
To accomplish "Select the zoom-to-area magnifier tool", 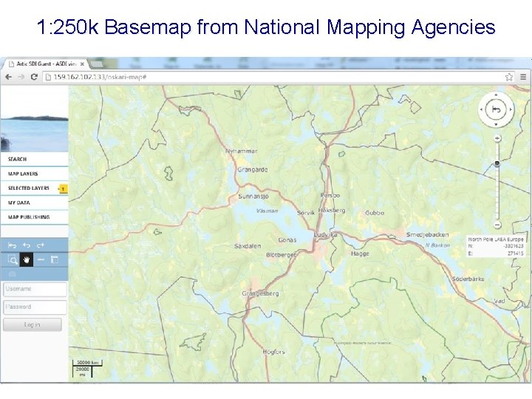I will point(13,260).
